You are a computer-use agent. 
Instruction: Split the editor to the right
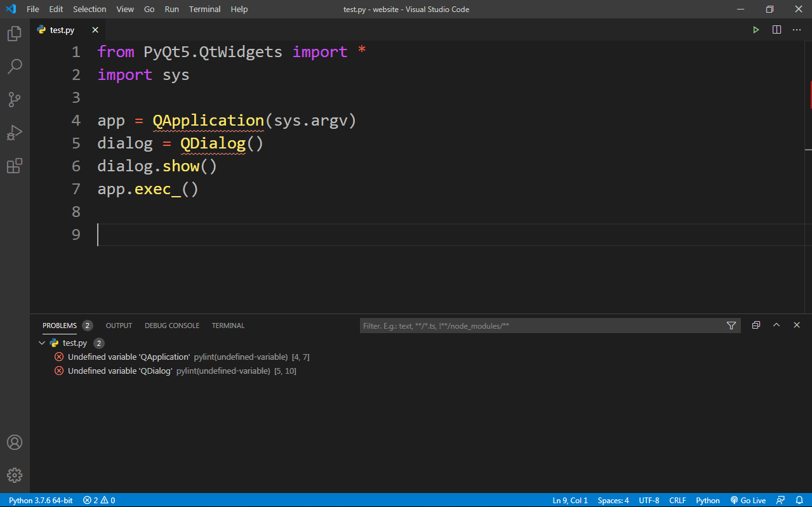[x=776, y=30]
